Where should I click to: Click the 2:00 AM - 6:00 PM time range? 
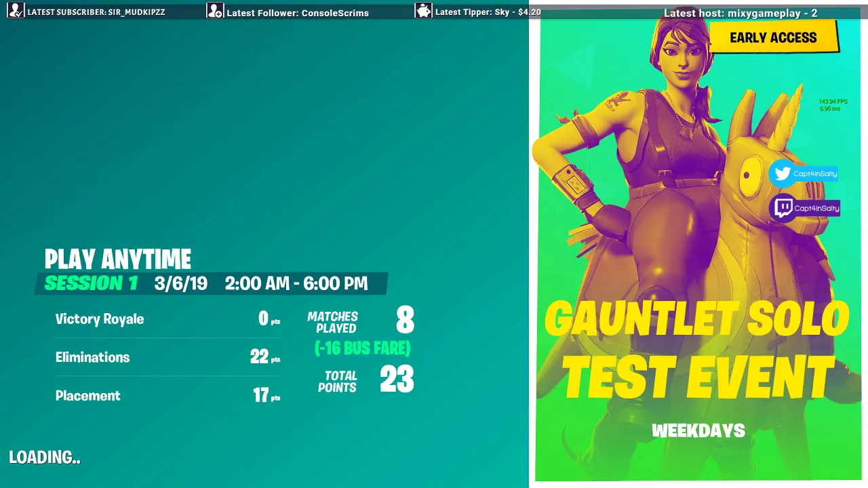(296, 283)
